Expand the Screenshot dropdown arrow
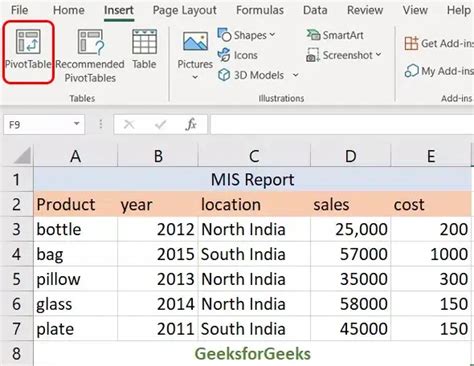Image resolution: width=474 pixels, height=366 pixels. (378, 54)
